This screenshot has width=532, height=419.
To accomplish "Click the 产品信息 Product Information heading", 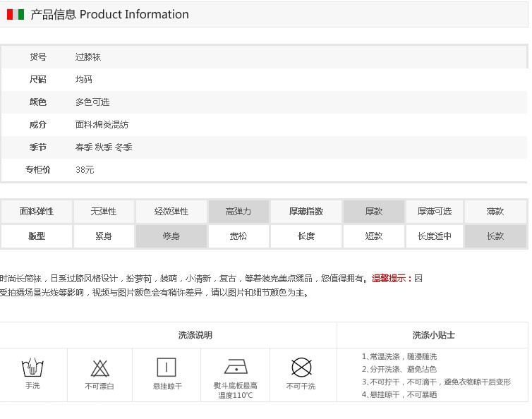I will [x=109, y=15].
